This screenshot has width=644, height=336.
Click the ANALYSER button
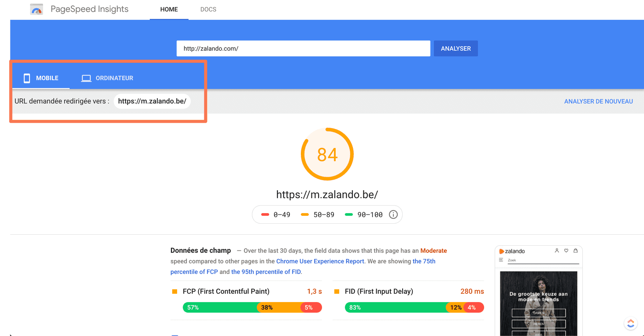(x=456, y=48)
